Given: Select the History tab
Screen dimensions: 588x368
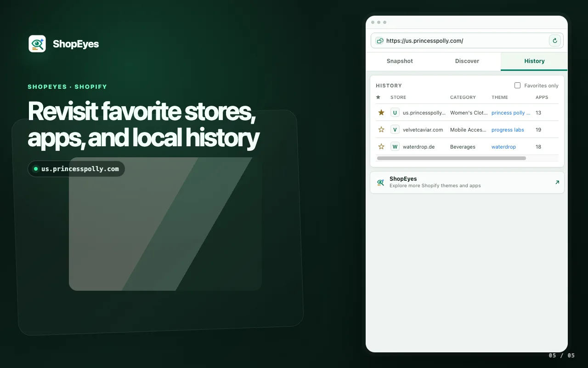Looking at the screenshot, I should click(x=534, y=61).
